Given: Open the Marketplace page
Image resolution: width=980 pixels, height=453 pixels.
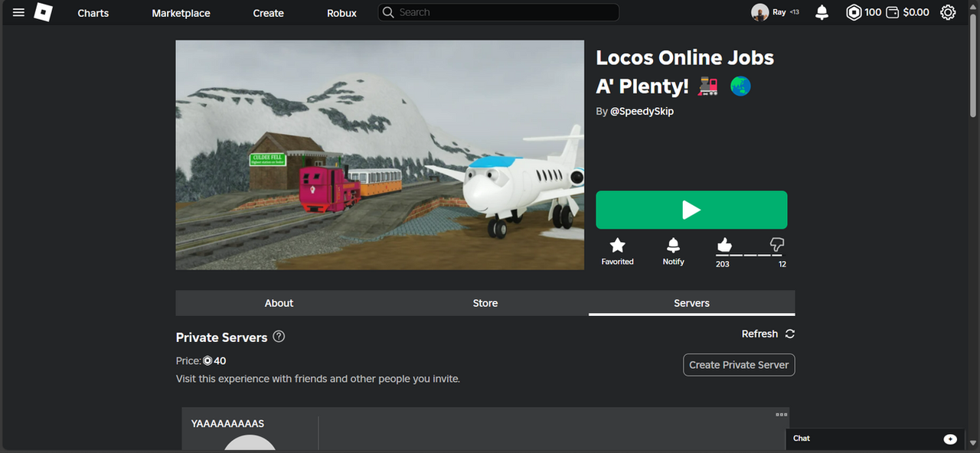Looking at the screenshot, I should click(181, 13).
